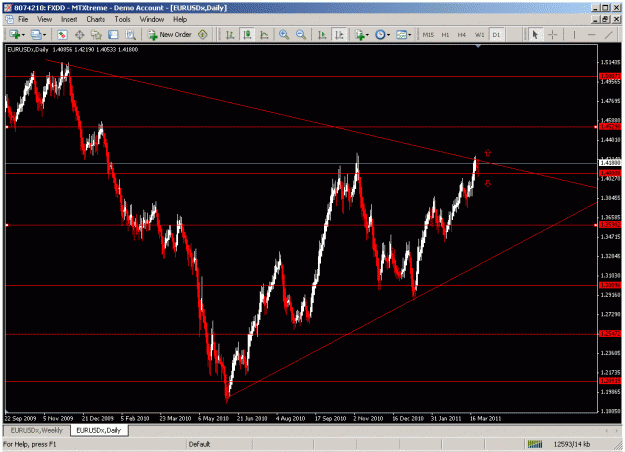
Task: Select the 1.45291 horizontal line price label
Action: tap(610, 127)
